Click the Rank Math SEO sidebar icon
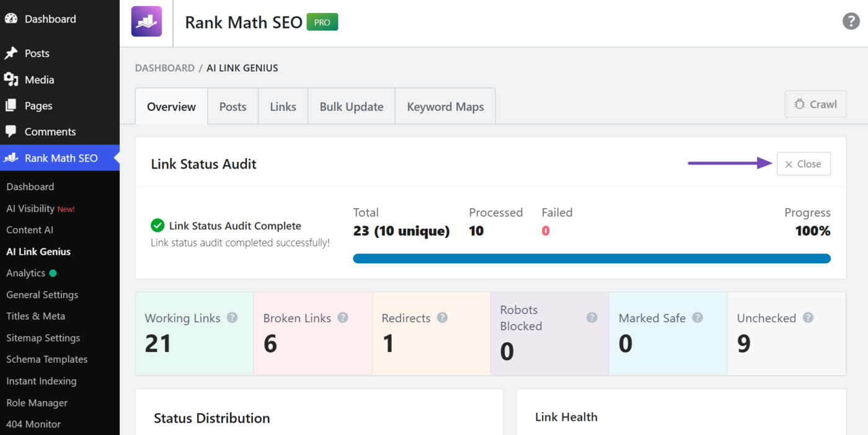Image resolution: width=868 pixels, height=435 pixels. pyautogui.click(x=11, y=158)
